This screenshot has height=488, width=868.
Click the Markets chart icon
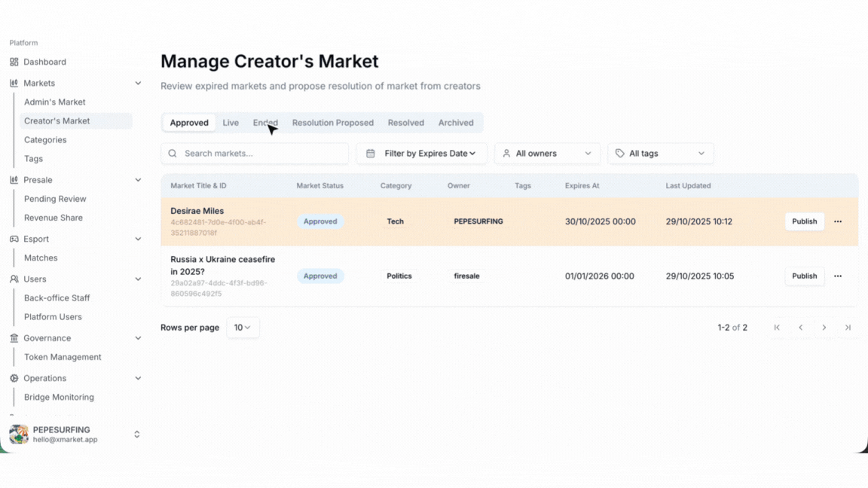click(14, 83)
